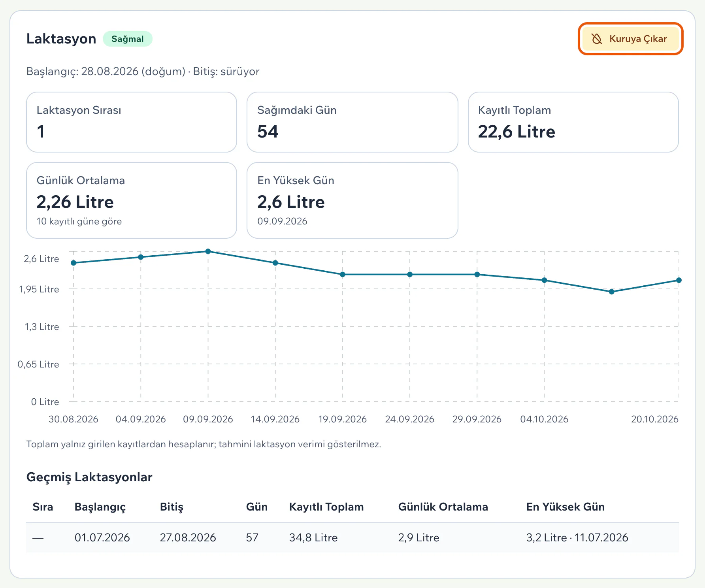Click the chart data point at 04.09.2026

tap(141, 257)
